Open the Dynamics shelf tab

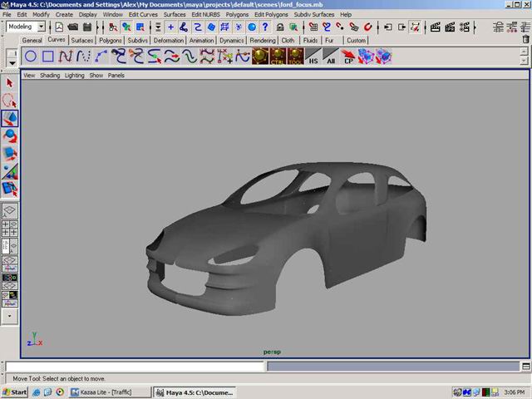[232, 40]
